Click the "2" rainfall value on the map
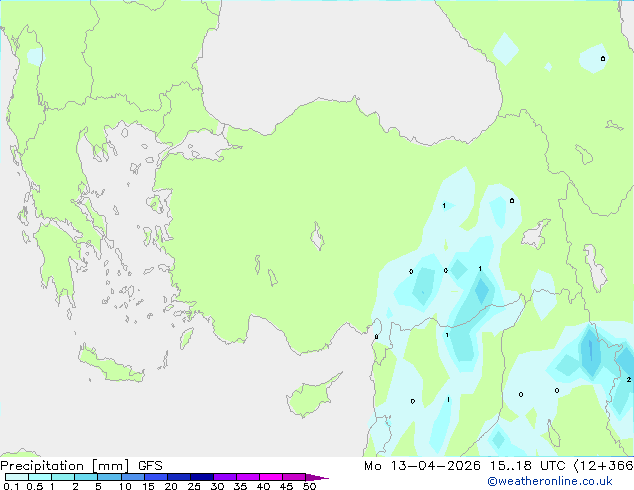 coord(628,379)
